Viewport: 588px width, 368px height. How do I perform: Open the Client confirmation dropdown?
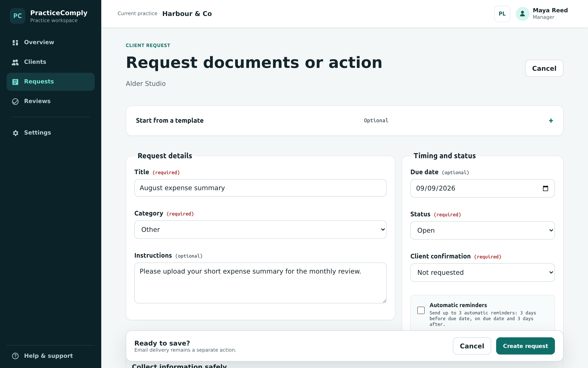[482, 273]
